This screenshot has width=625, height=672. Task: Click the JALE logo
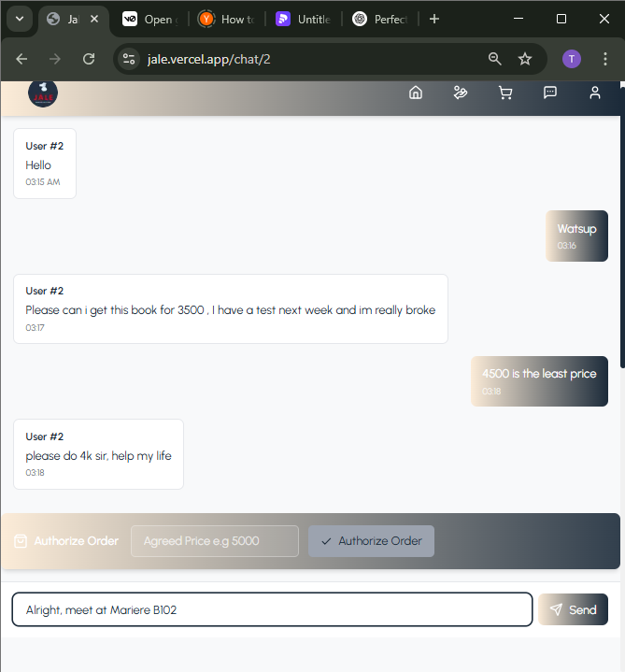(43, 93)
